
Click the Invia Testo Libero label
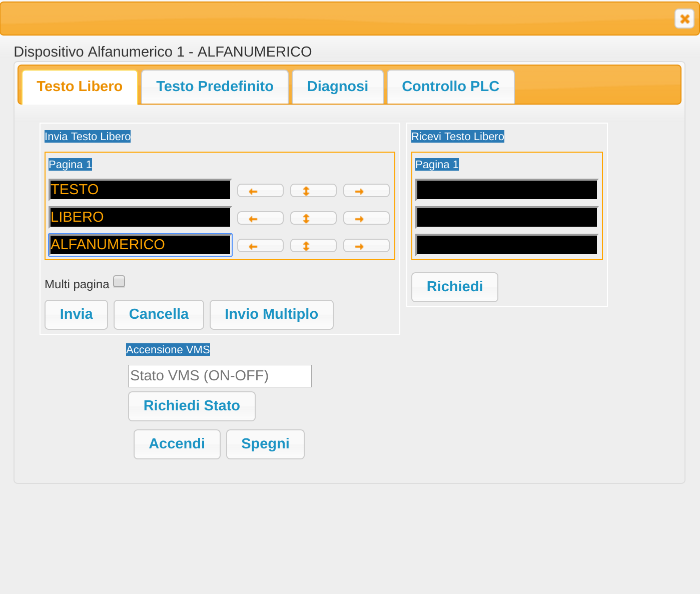pos(88,137)
